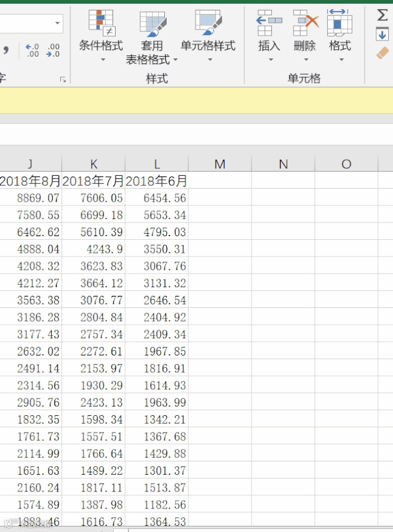
Task: Select cell with value 5610.39
Action: [93, 232]
